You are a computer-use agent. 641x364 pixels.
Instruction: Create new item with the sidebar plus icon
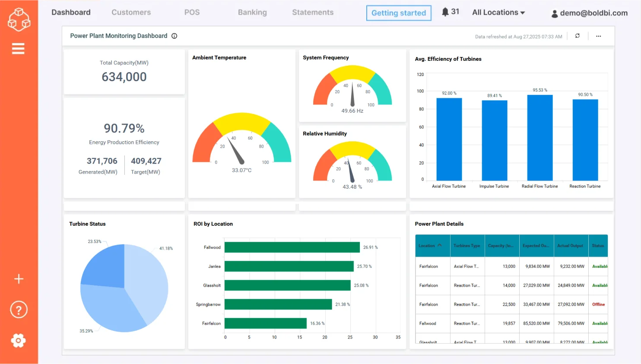[x=19, y=279]
